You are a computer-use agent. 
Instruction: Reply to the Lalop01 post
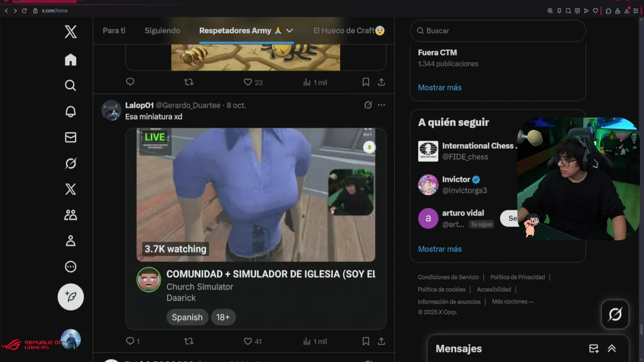click(130, 341)
